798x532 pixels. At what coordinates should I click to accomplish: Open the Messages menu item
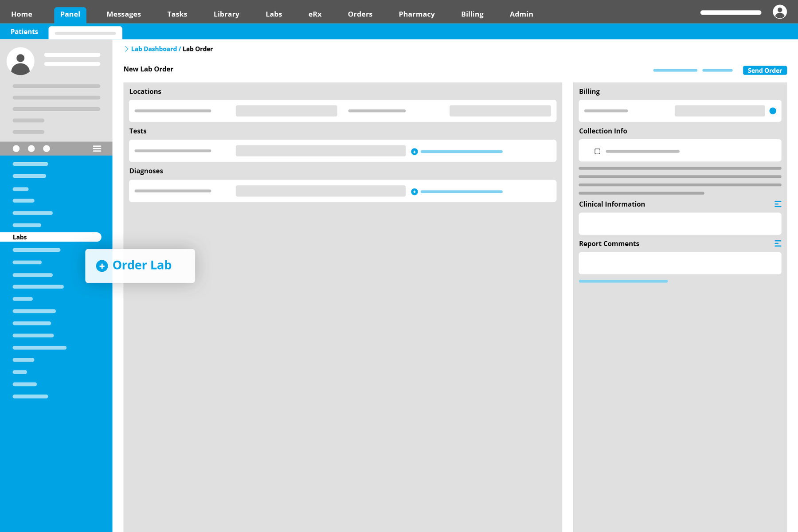[124, 14]
